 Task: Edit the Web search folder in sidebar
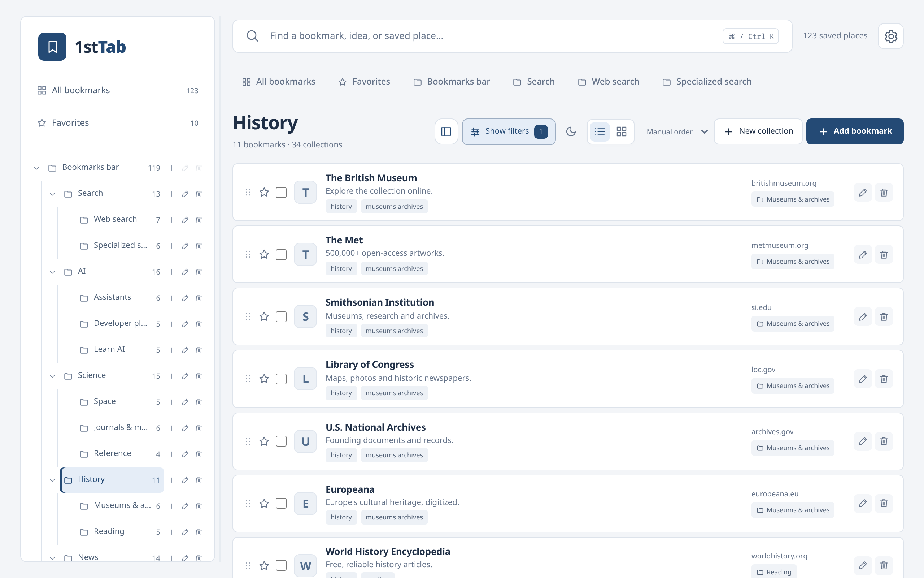[185, 220]
